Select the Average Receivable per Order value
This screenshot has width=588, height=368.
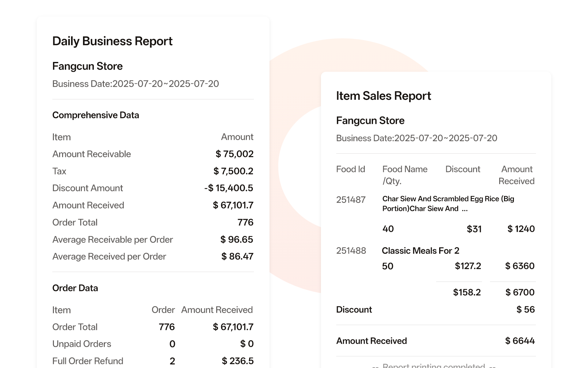236,240
